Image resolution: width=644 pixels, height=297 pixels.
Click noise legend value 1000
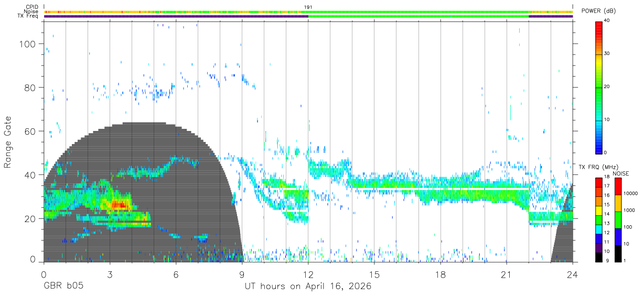(629, 210)
